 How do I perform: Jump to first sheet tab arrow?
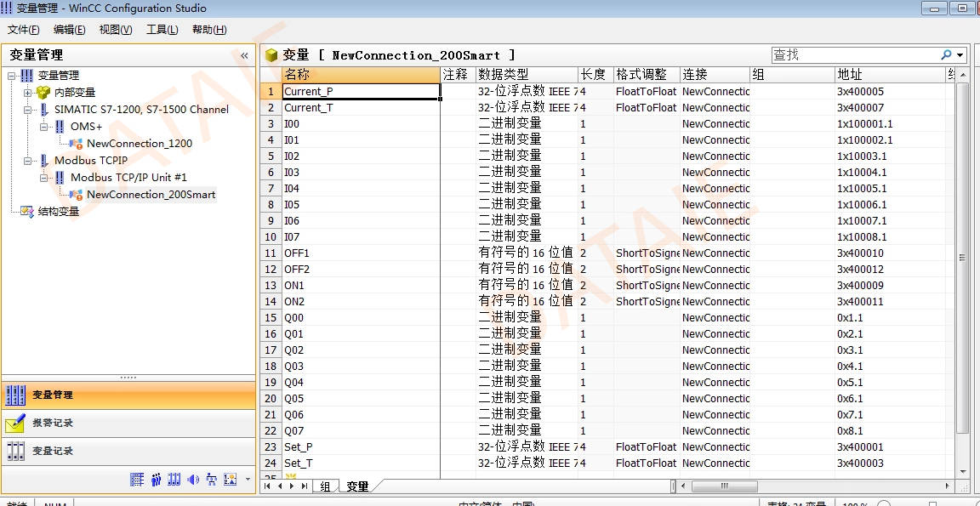pyautogui.click(x=269, y=486)
